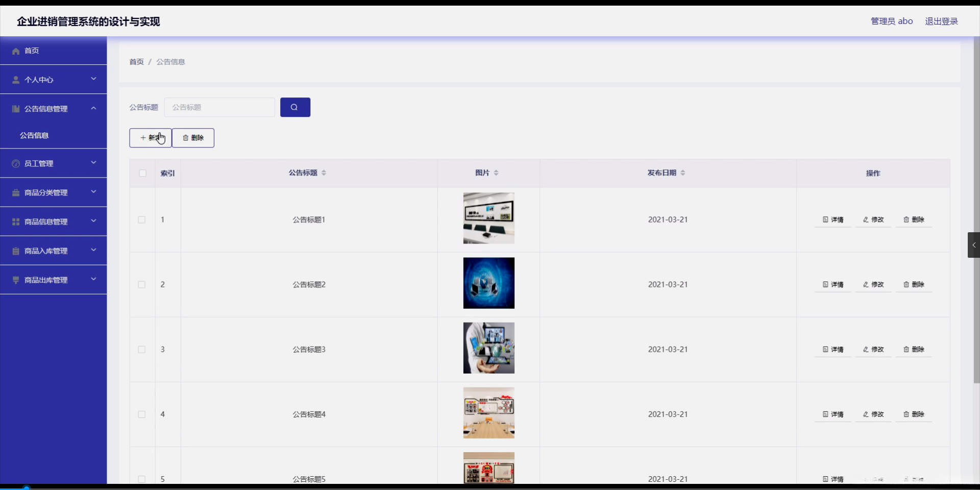
Task: Click the page vertical scrollbar
Action: click(976, 209)
